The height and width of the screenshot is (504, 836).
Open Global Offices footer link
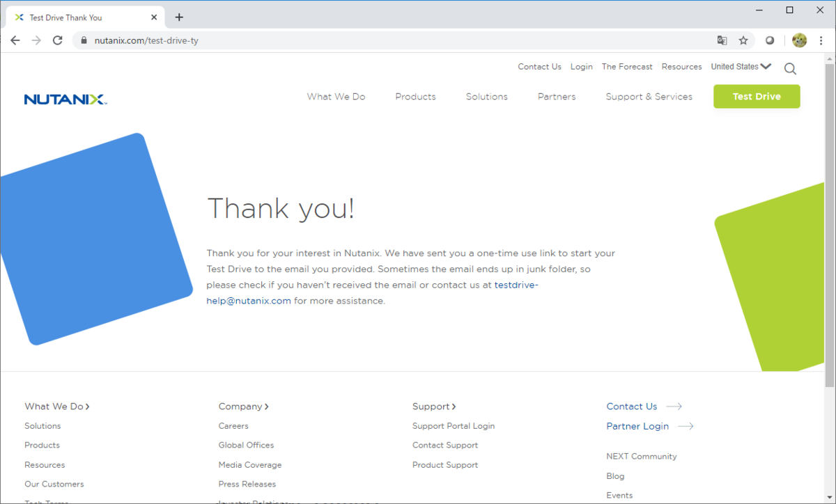[246, 445]
